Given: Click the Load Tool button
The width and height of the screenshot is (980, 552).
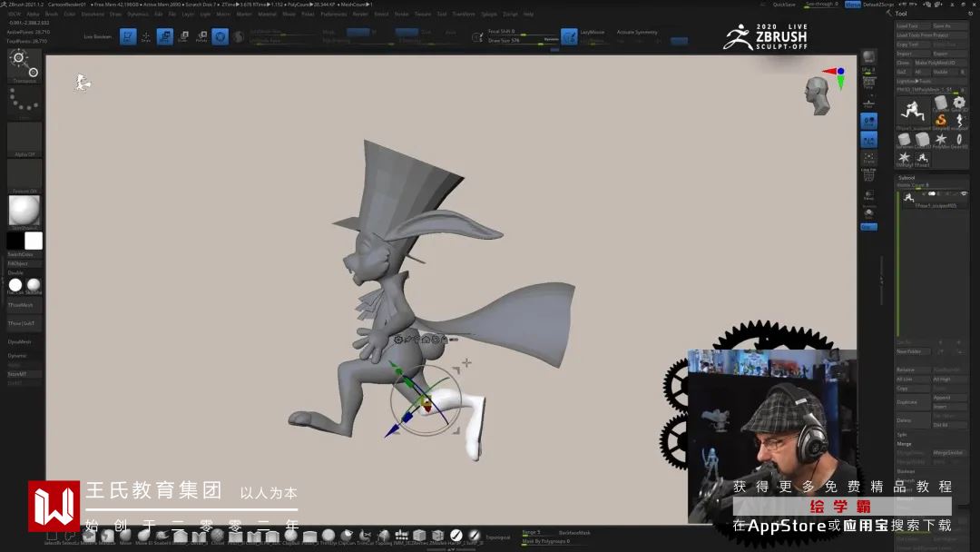Looking at the screenshot, I should click(913, 26).
